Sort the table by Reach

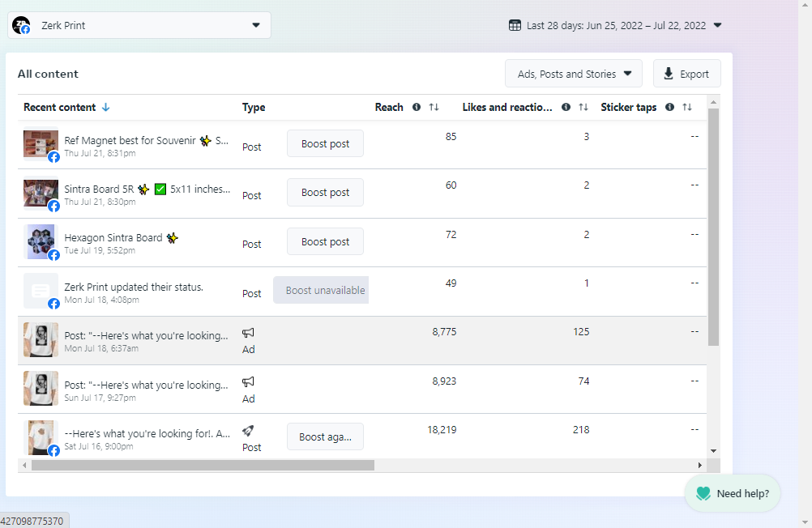click(434, 107)
